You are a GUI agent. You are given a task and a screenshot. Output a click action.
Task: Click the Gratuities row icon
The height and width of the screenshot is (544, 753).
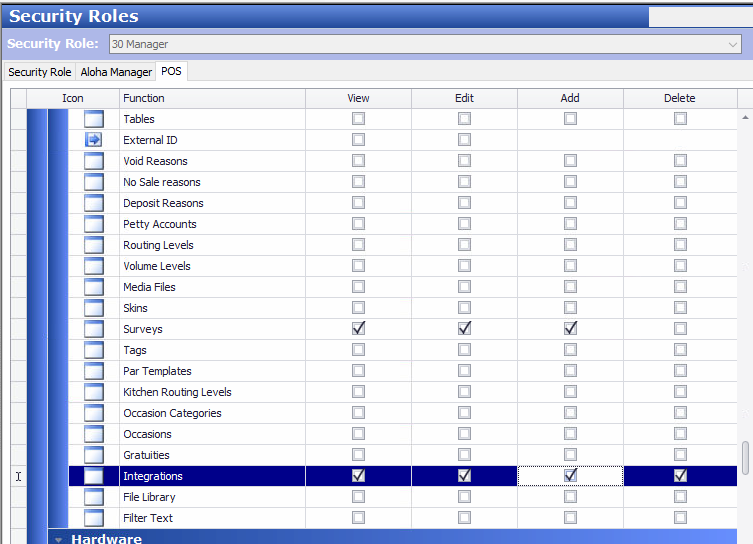pyautogui.click(x=94, y=455)
